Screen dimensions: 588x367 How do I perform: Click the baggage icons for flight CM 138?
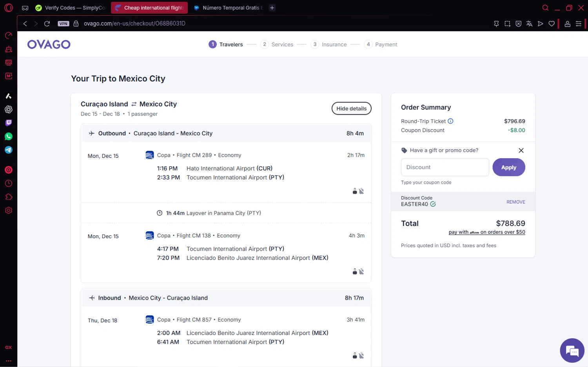(x=358, y=271)
